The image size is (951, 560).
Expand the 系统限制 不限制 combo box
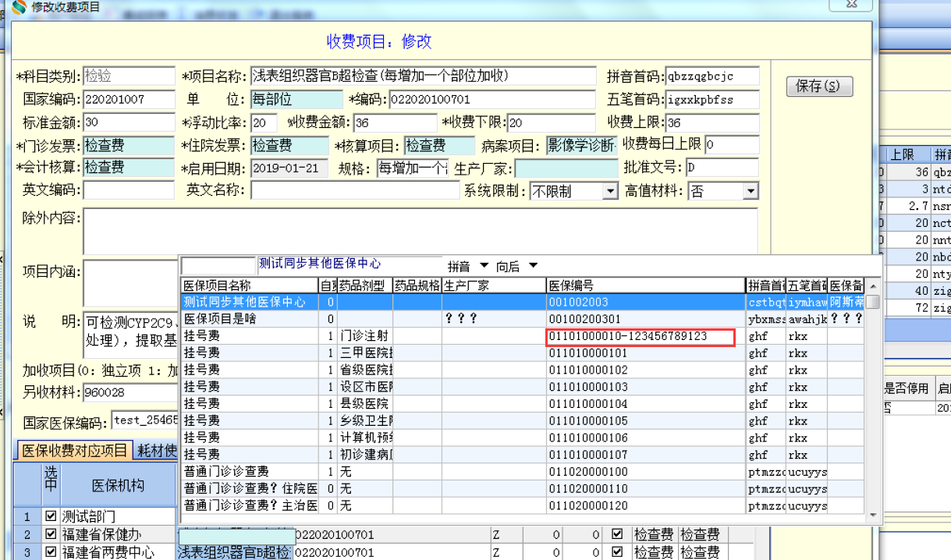611,191
